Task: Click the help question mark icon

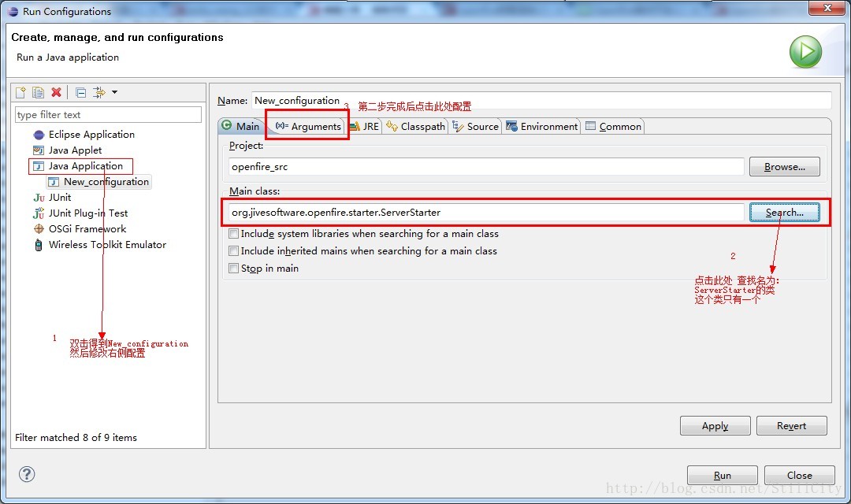Action: [27, 474]
